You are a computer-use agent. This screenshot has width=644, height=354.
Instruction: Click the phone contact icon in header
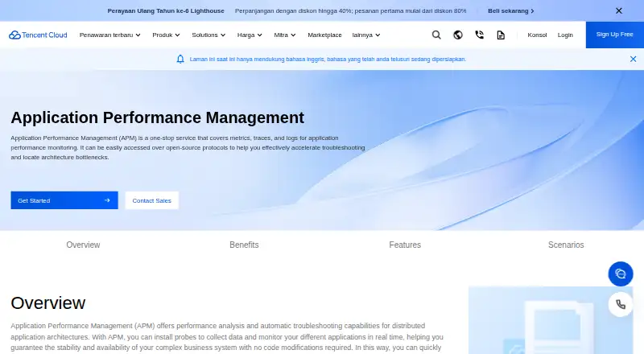click(479, 35)
